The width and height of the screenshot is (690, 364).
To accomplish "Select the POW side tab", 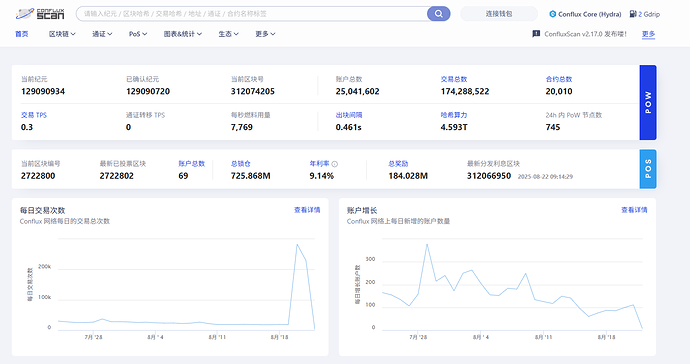I will [648, 103].
